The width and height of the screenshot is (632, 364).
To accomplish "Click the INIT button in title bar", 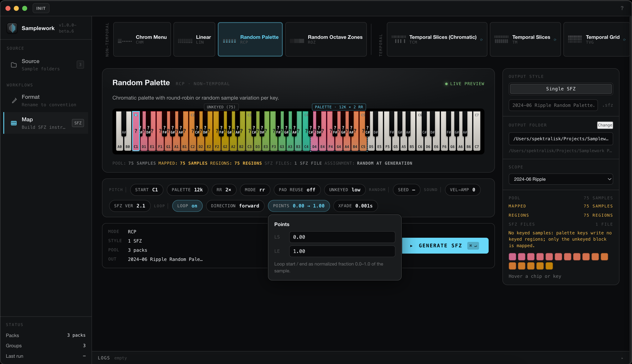I will [41, 8].
